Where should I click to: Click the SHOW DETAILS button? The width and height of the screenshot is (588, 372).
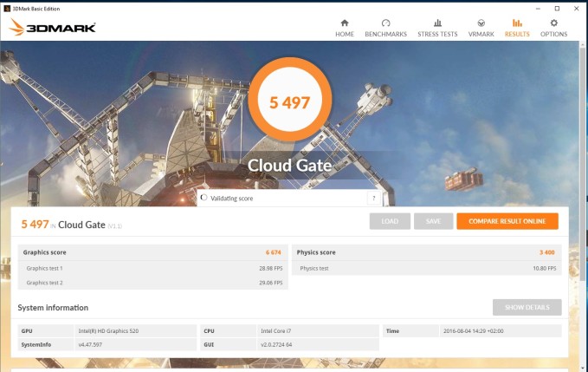coord(527,308)
